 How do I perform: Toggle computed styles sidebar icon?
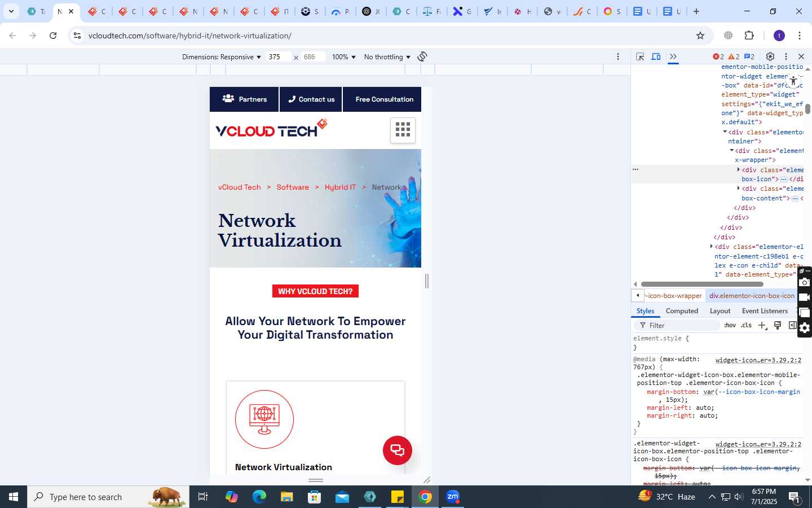[x=792, y=325]
